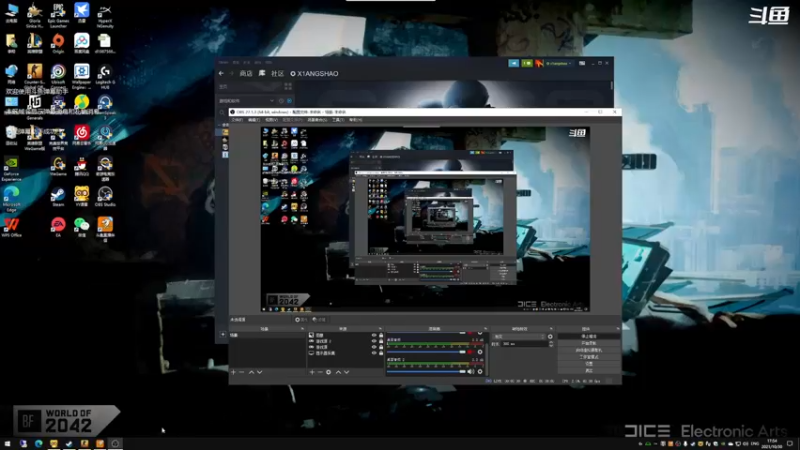Move source down with the Sources arrow
Viewport: 800px width, 450px height.
point(346,372)
